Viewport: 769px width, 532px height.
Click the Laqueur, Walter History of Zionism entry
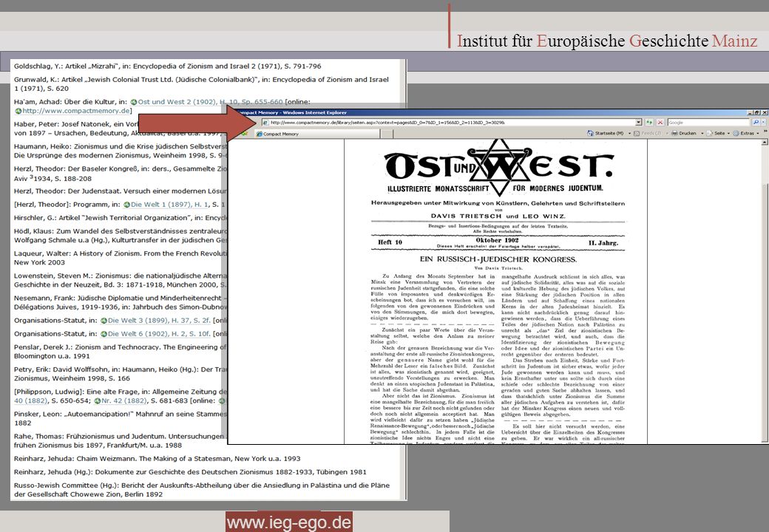coord(120,258)
